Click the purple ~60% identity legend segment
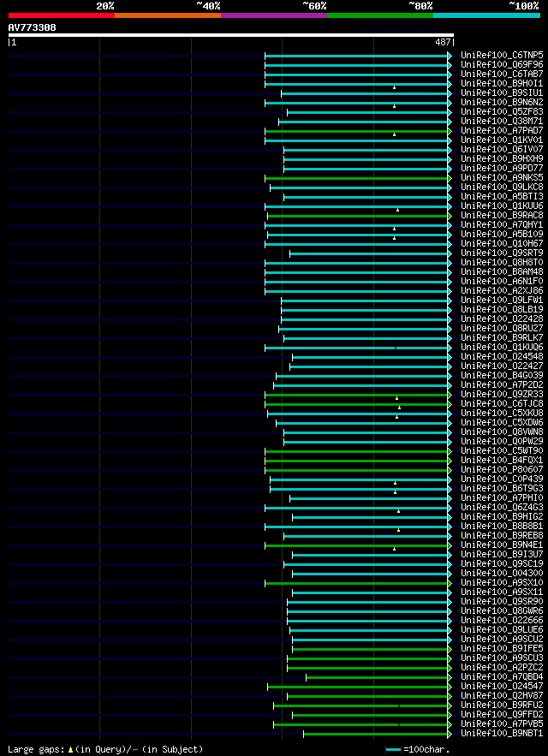The image size is (548, 756). coord(274,15)
